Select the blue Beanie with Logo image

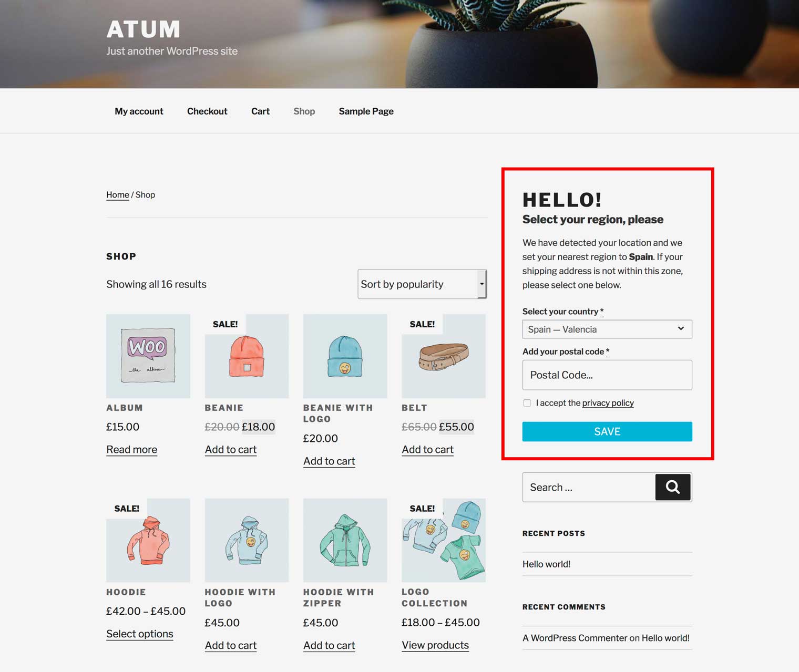click(345, 356)
